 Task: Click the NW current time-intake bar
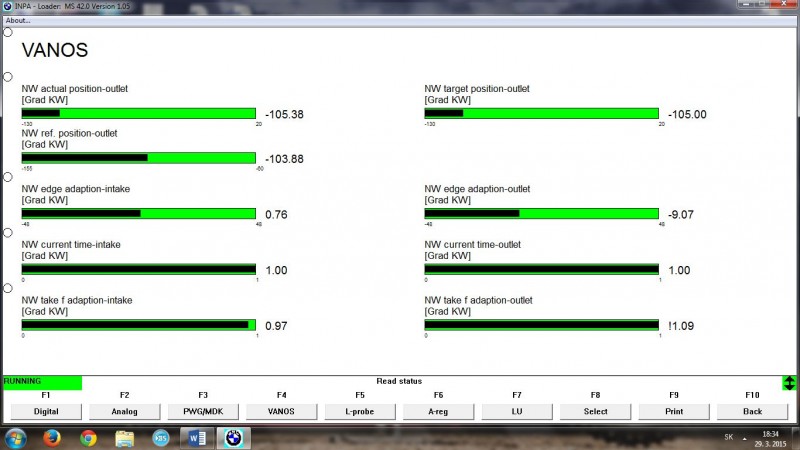pos(139,269)
